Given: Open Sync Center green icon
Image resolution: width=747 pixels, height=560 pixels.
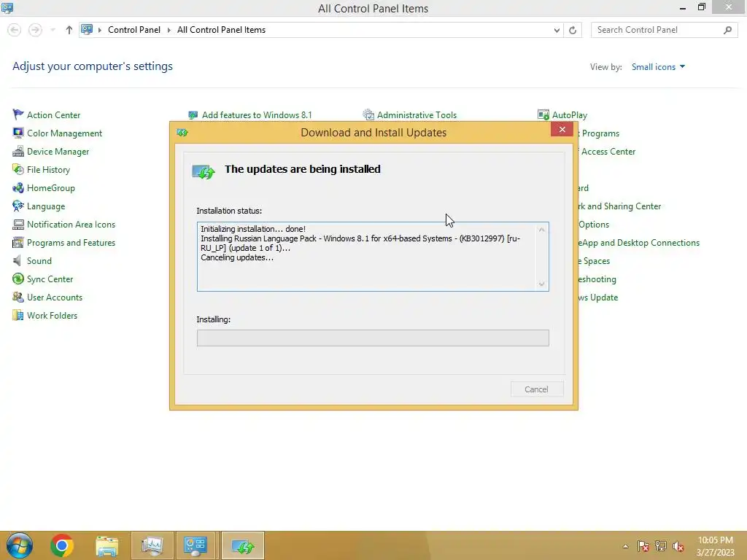Looking at the screenshot, I should 18,279.
